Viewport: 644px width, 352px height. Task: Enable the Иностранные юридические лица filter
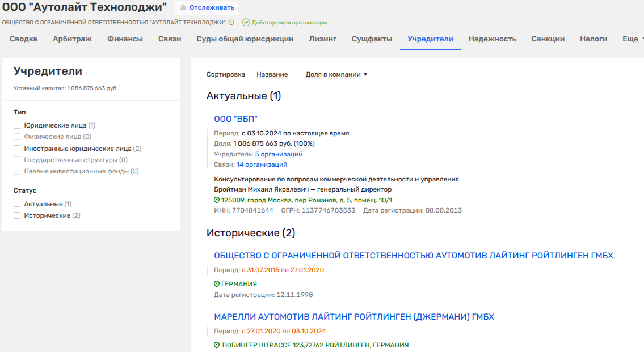pos(17,149)
